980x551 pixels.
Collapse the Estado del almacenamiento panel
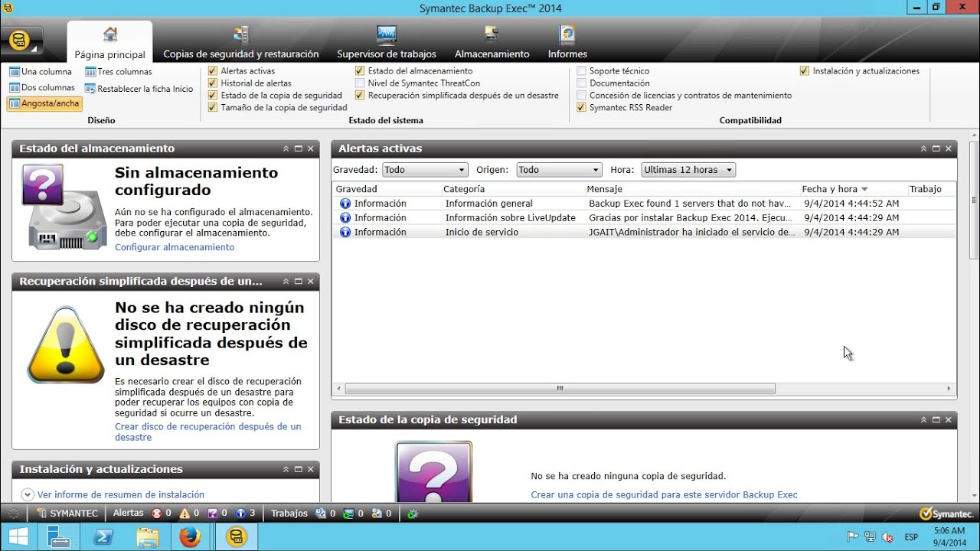[x=286, y=148]
